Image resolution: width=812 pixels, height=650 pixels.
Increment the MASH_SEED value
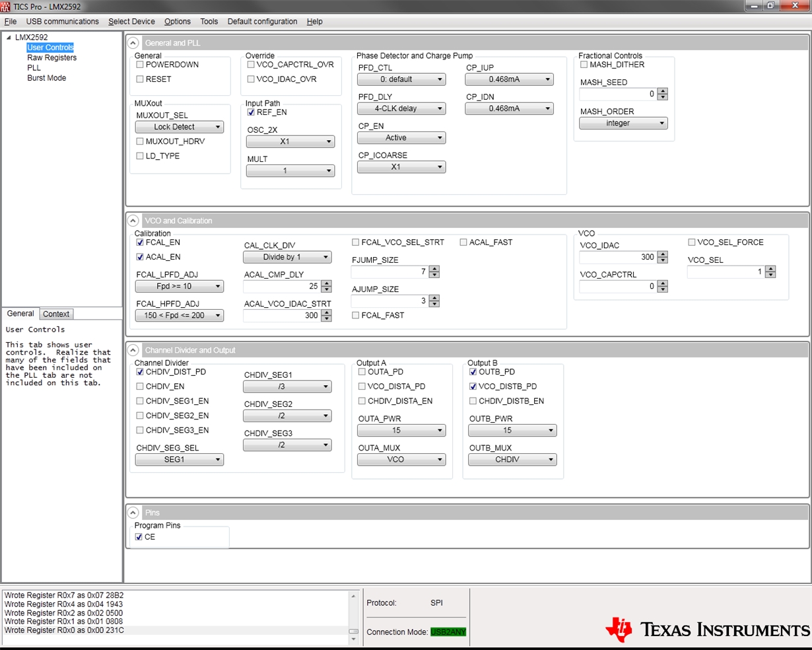click(663, 91)
